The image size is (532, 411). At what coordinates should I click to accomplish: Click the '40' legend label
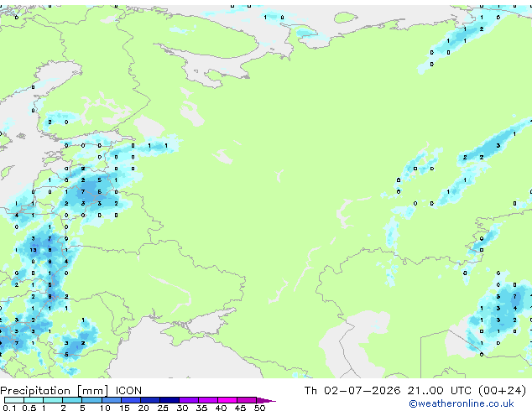[x=221, y=408]
